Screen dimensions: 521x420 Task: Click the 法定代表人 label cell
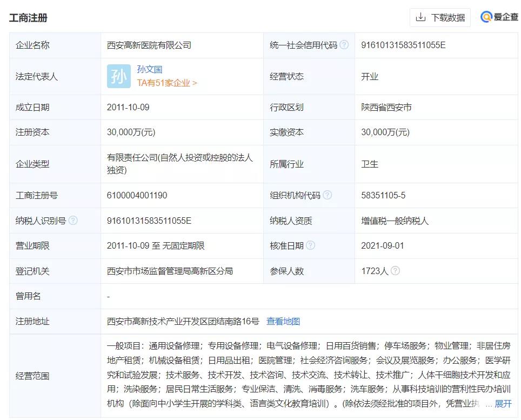pos(55,76)
